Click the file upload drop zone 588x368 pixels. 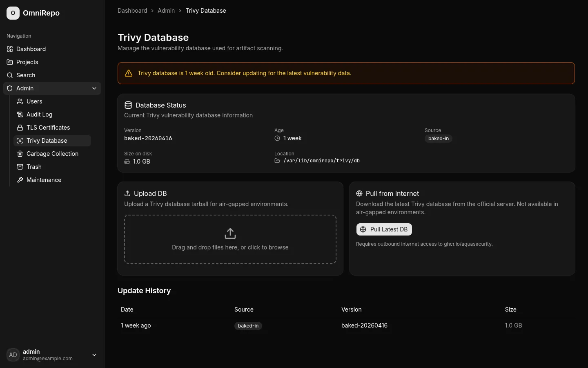pyautogui.click(x=230, y=239)
